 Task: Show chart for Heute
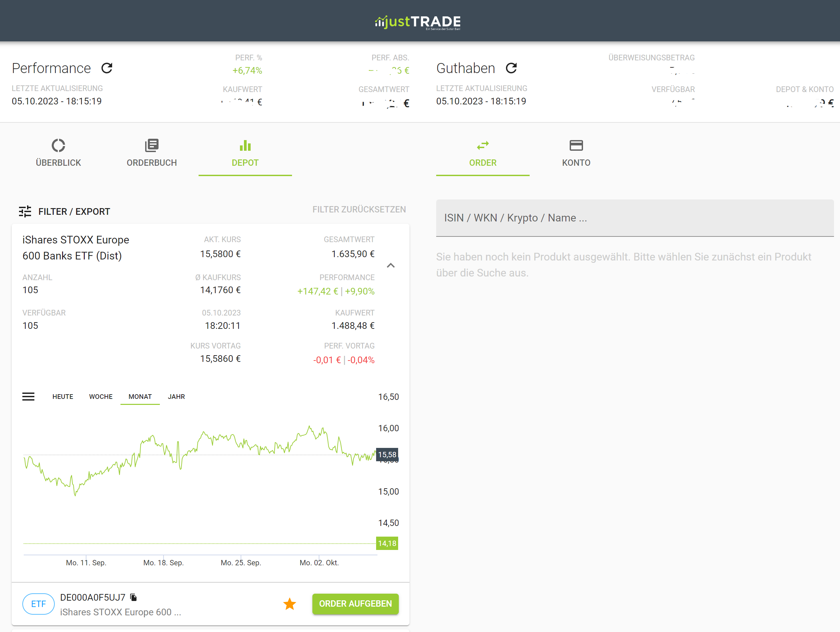[x=63, y=397]
